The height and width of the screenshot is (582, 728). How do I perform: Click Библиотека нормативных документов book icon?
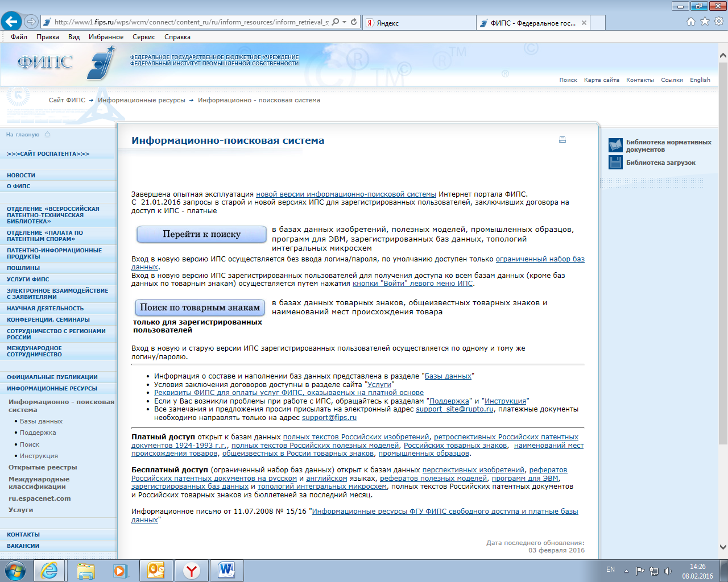coord(615,145)
